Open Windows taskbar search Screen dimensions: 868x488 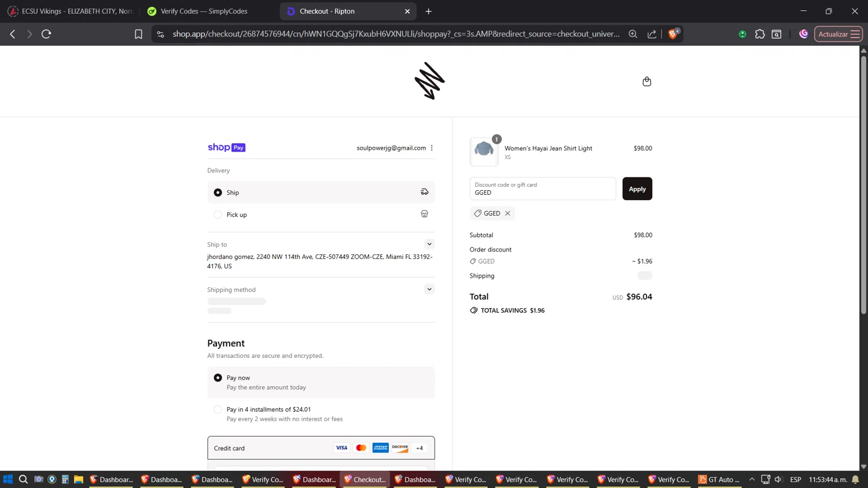tap(23, 479)
